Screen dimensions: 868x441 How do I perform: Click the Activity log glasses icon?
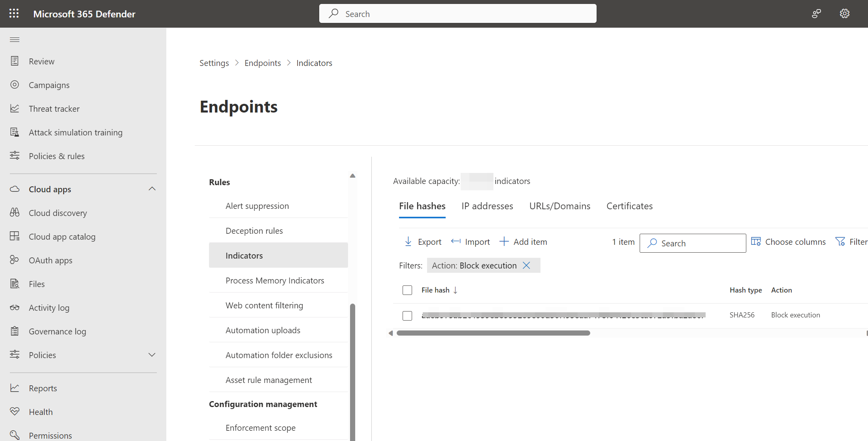[x=15, y=307]
